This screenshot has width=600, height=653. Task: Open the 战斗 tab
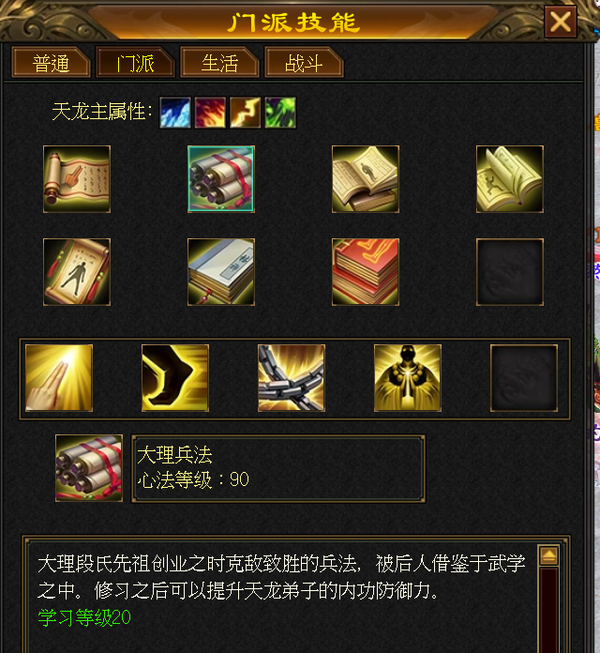point(304,62)
